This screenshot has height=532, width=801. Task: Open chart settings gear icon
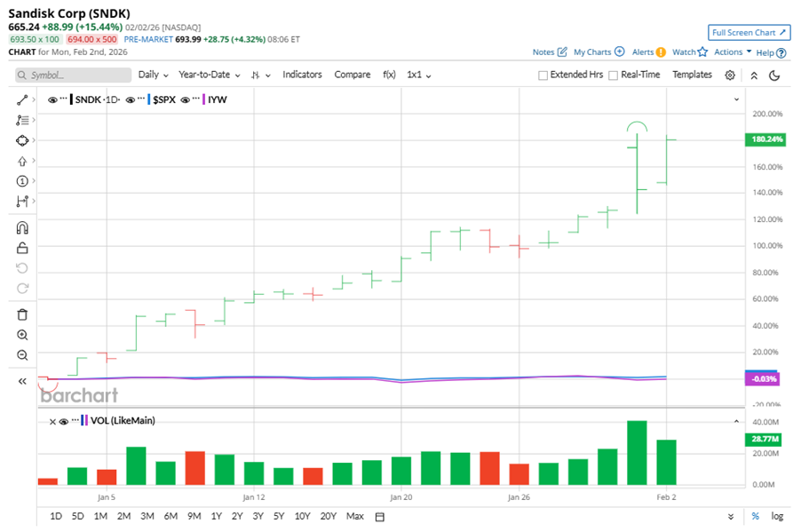point(730,75)
